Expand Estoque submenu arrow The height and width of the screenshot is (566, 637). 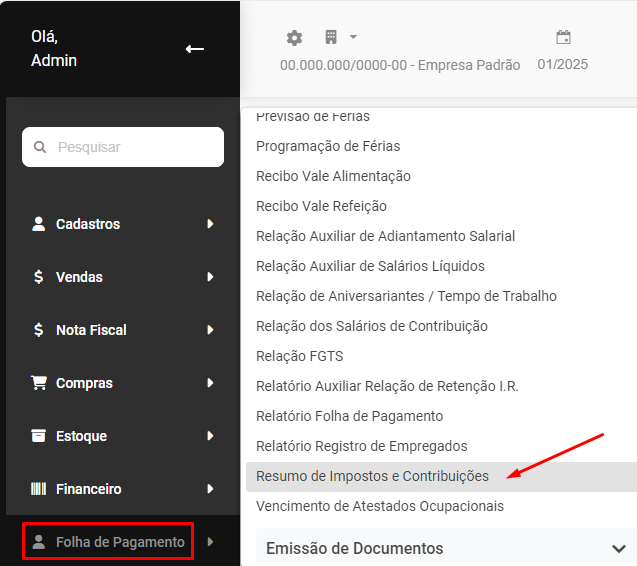pos(210,436)
